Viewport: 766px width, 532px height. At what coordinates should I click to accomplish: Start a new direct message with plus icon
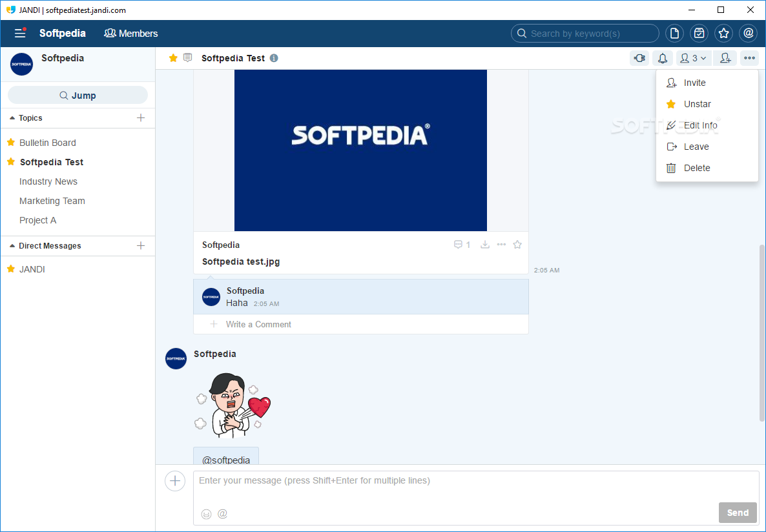pos(141,246)
